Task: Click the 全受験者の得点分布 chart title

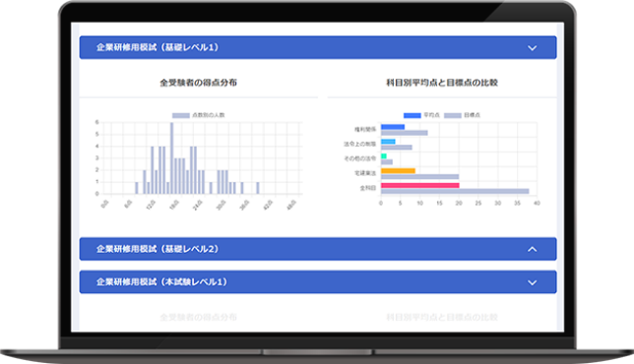Action: pos(198,83)
